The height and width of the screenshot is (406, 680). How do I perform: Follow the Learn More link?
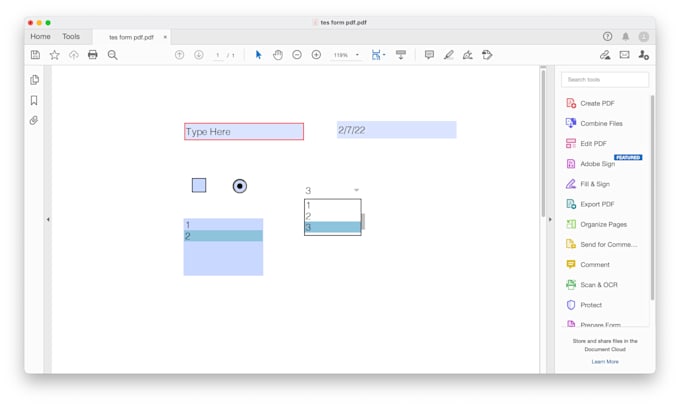point(605,361)
